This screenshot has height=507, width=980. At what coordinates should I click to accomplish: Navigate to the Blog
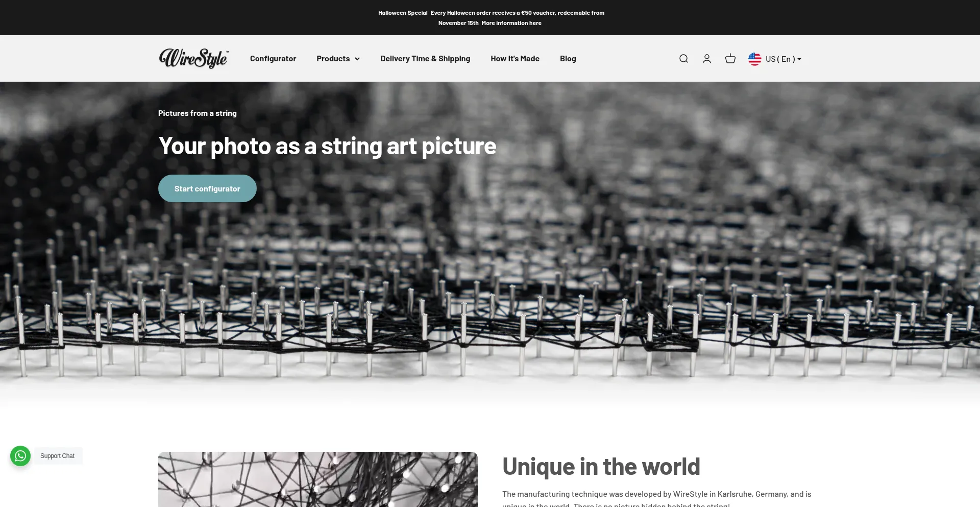coord(568,59)
